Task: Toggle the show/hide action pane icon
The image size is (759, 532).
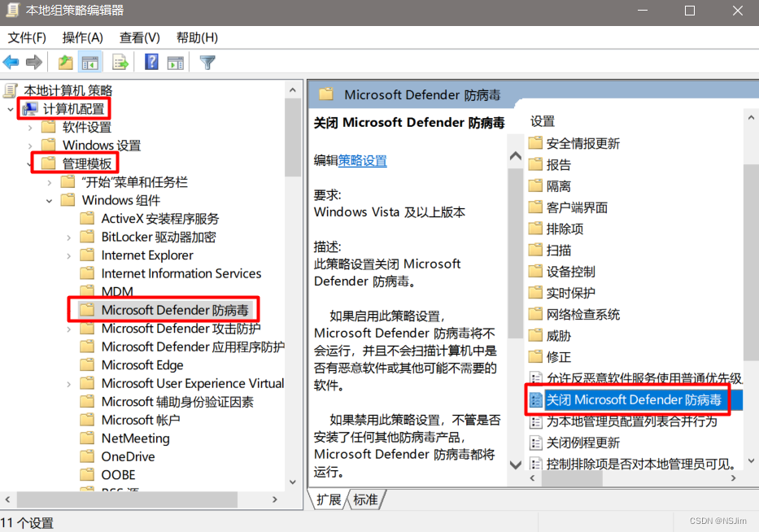Action: point(175,63)
